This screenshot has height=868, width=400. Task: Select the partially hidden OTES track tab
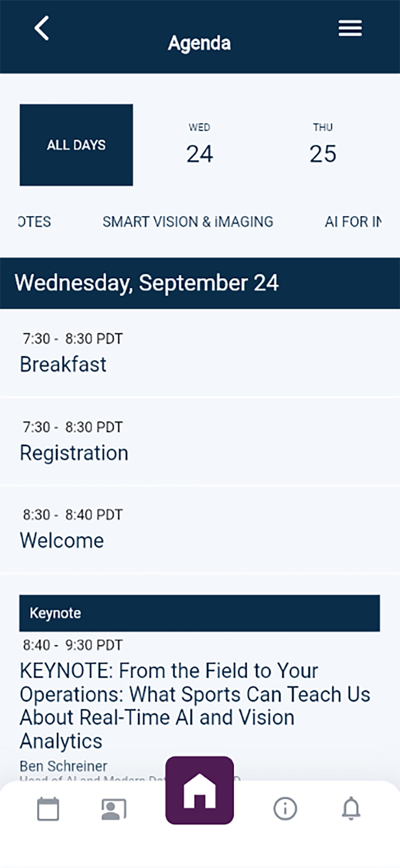pyautogui.click(x=35, y=222)
